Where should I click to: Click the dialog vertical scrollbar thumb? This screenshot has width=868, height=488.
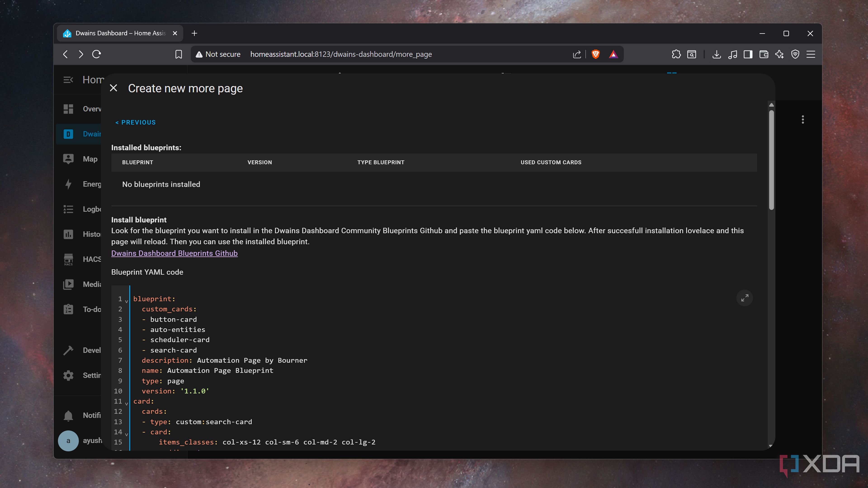click(x=771, y=160)
